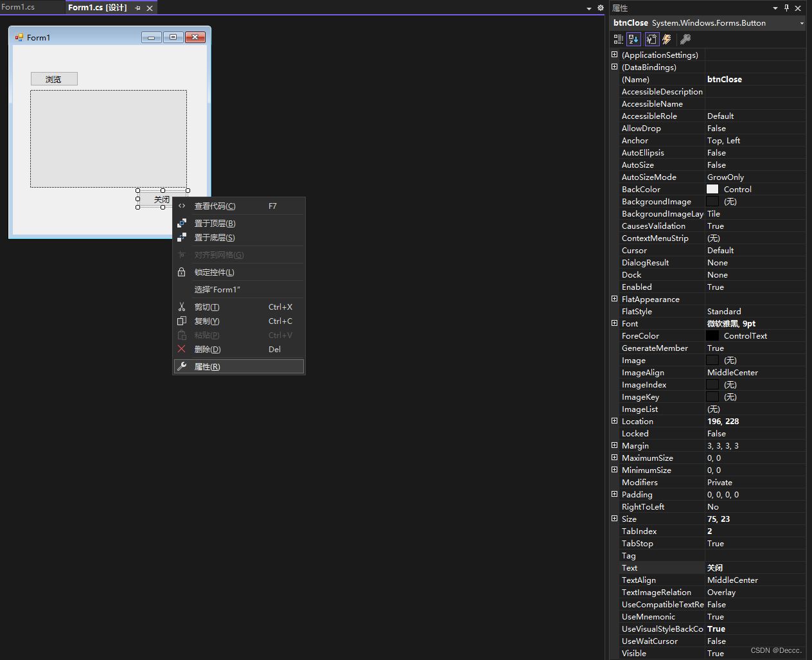Click the BackColor Control color swatch

point(712,189)
